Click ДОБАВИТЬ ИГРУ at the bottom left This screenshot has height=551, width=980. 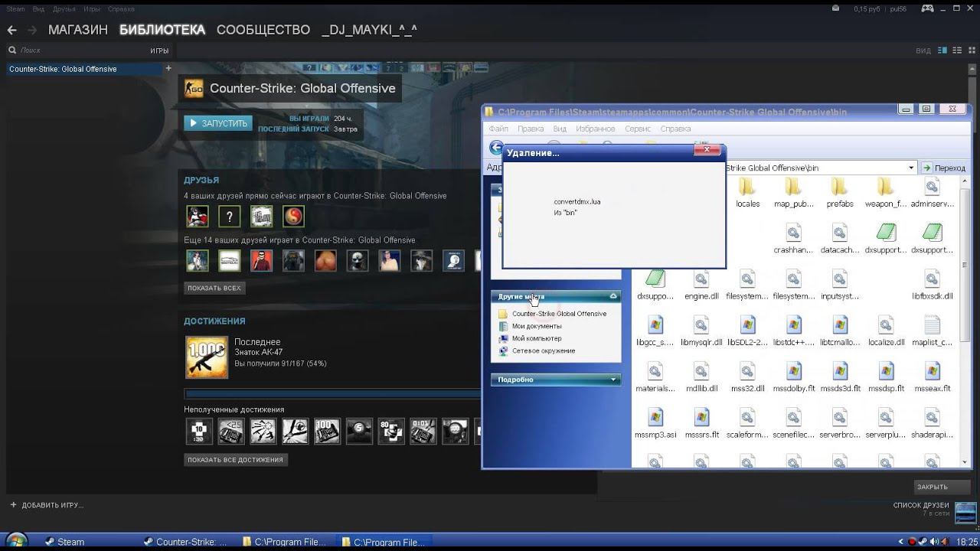(47, 505)
